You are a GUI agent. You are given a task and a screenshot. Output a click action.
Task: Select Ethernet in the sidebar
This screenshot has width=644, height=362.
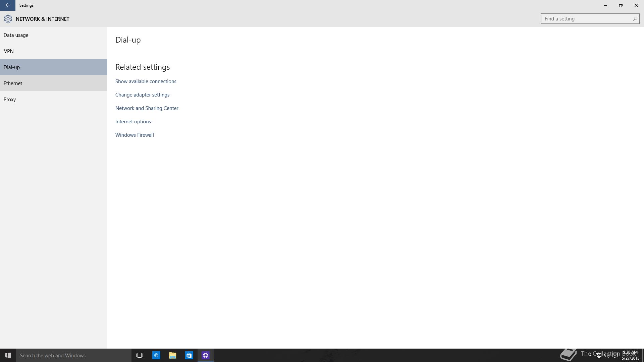coord(13,83)
